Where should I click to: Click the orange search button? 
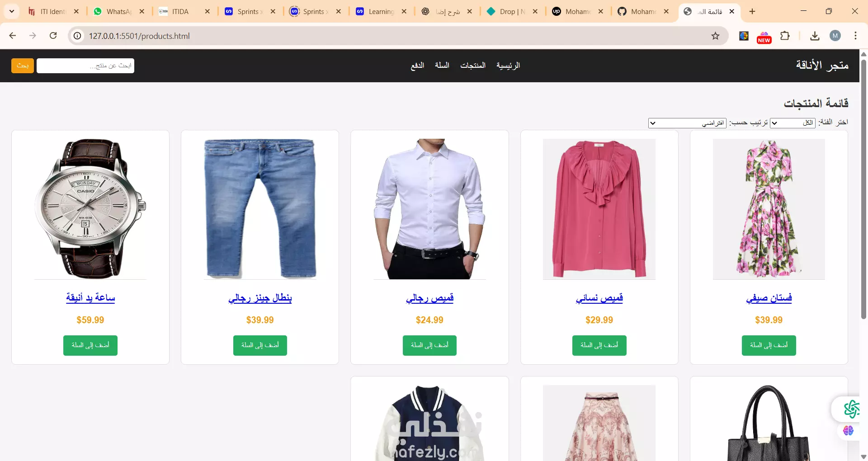click(x=23, y=66)
